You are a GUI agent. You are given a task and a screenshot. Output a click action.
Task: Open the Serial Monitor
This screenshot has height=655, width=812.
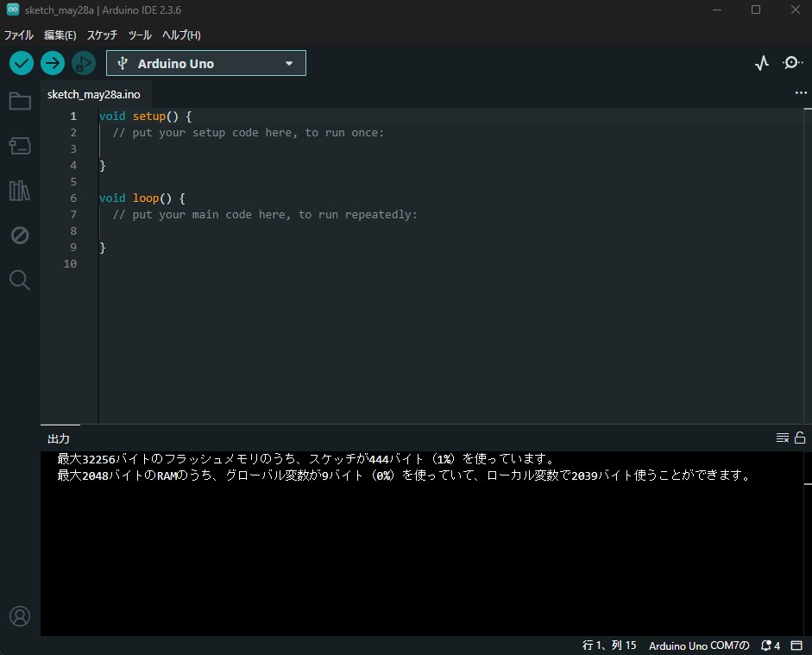[x=792, y=63]
